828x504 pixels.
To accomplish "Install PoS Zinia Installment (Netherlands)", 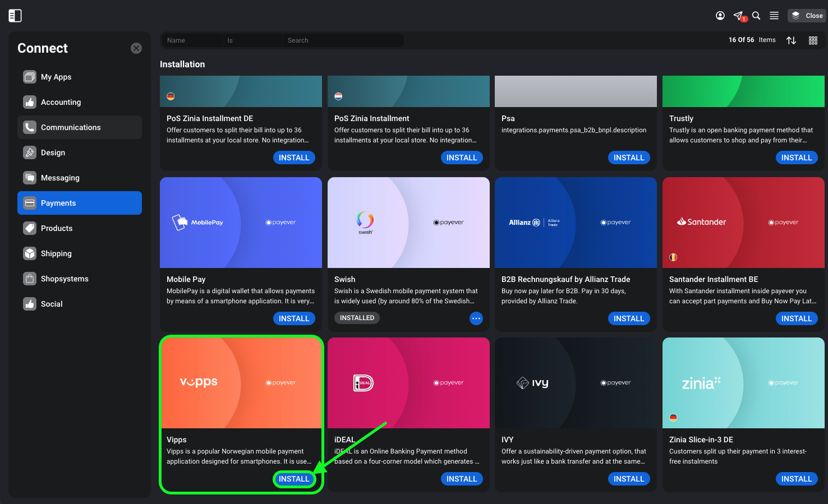I will tap(462, 158).
